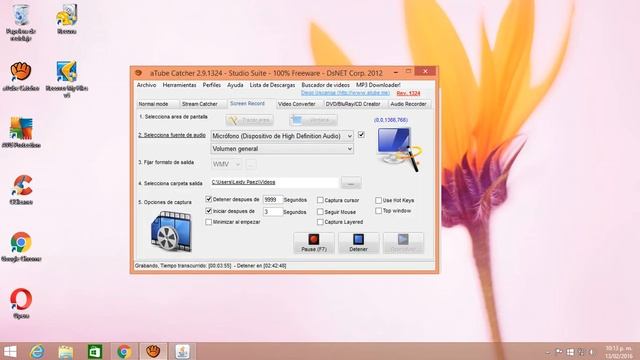Screen dimensions: 640x360
Task: Switch to the Stream Catcher tab
Action: pos(203,104)
